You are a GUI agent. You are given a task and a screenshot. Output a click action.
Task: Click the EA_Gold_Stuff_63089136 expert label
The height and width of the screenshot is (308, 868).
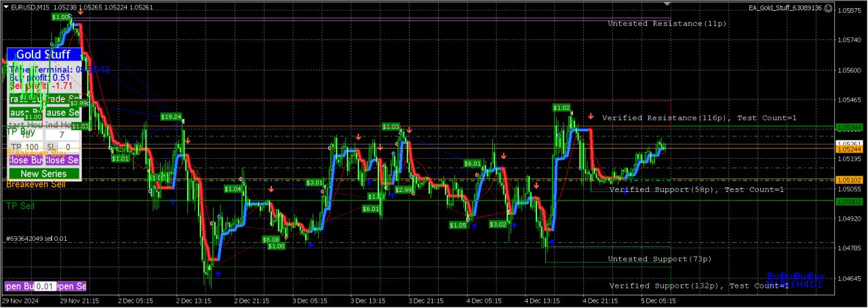tap(785, 7)
